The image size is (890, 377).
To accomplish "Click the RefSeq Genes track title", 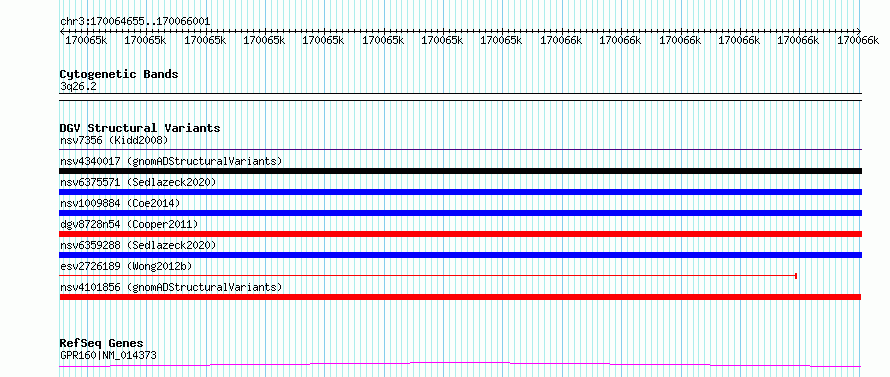I will 101,344.
